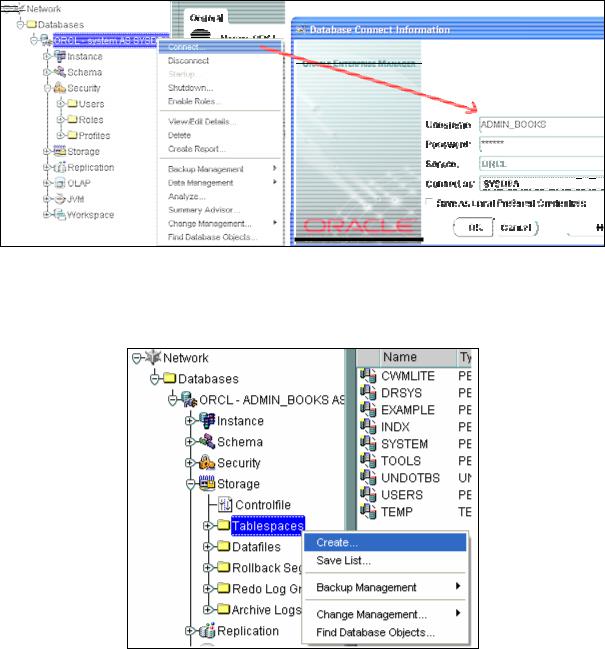Click the Name column header
Image resolution: width=605 pixels, height=649 pixels.
click(x=418, y=357)
